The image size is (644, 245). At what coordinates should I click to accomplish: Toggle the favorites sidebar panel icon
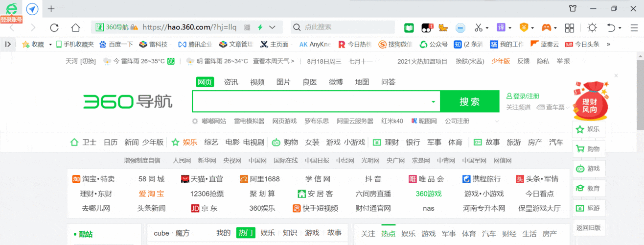tap(8, 44)
